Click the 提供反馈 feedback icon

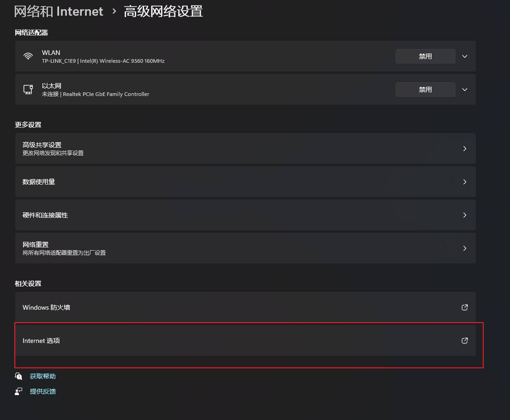pyautogui.click(x=18, y=391)
